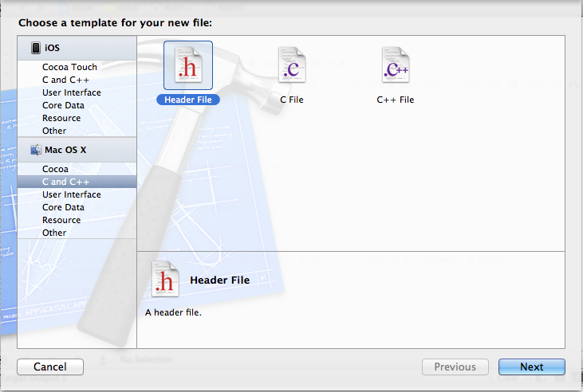This screenshot has height=392, width=583.
Task: Choose Mac OS X Resource category
Action: 61,220
